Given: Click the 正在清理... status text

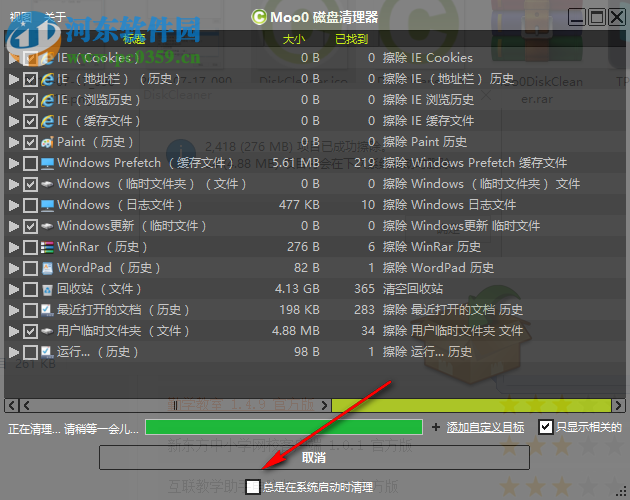Looking at the screenshot, I should [x=74, y=429].
